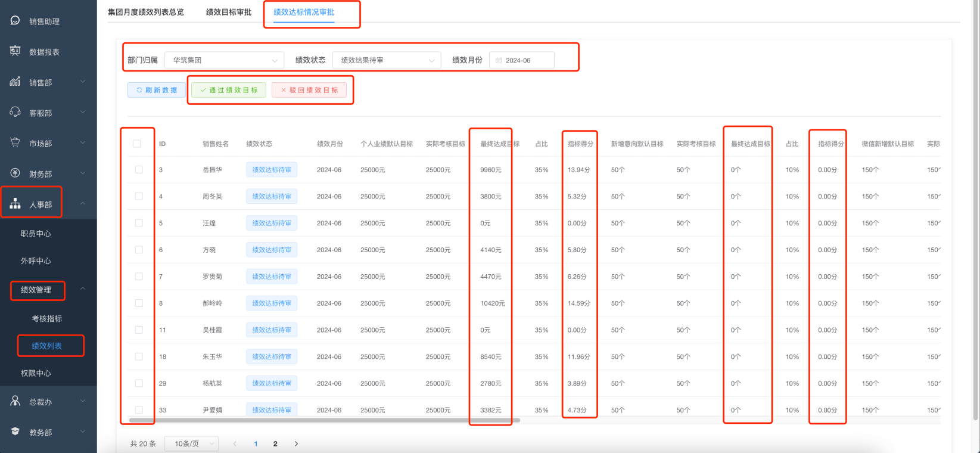Switch to the 绩效目标审批 tab
980x453 pixels.
pos(229,12)
